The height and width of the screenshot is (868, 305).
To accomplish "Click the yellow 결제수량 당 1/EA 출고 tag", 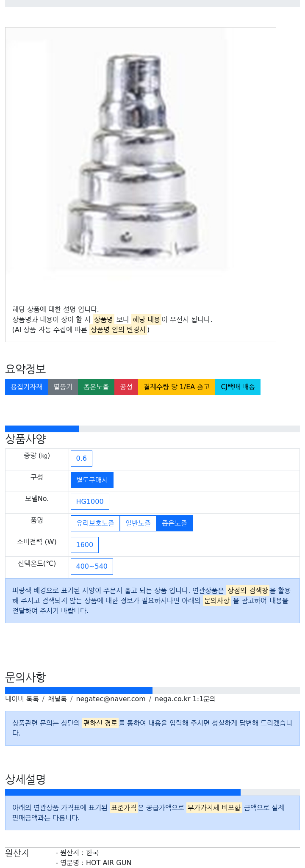I will tap(177, 387).
